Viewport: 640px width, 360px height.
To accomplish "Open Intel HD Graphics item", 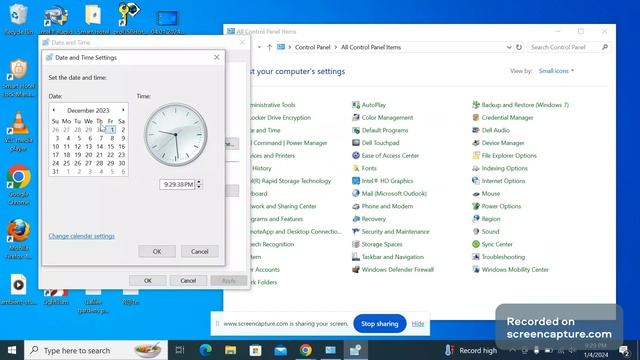I will 383,181.
